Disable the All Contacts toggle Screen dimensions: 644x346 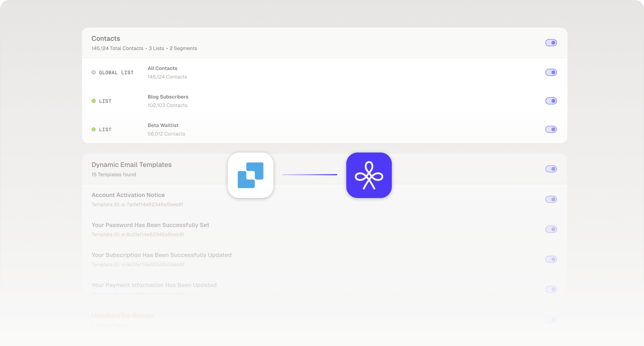551,72
